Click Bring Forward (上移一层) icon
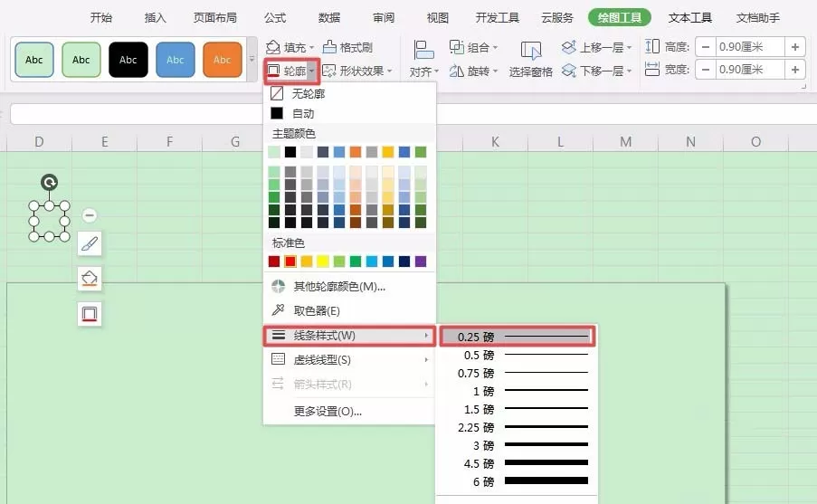The height and width of the screenshot is (504, 817). point(569,47)
